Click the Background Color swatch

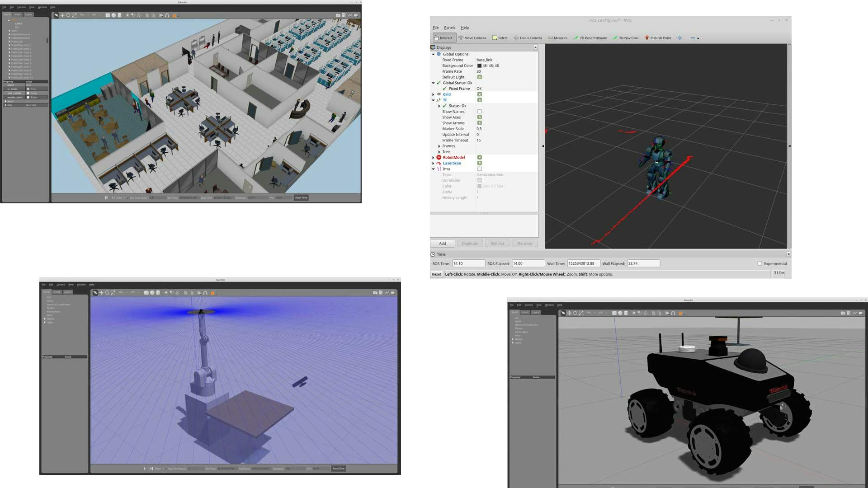[479, 66]
